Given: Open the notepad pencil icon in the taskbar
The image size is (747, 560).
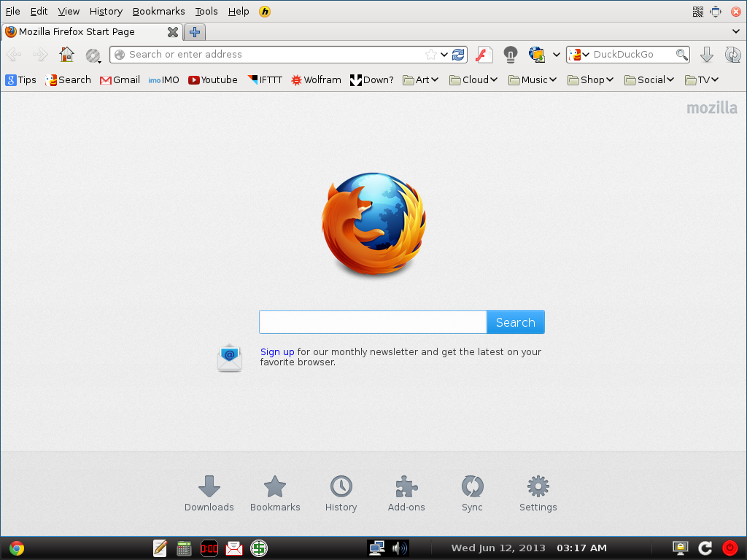Looking at the screenshot, I should coord(160,548).
